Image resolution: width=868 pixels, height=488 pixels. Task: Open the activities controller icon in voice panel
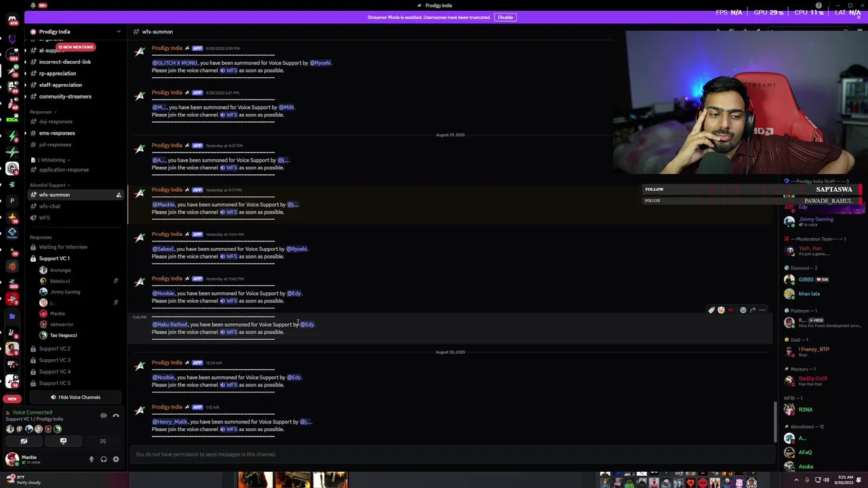[102, 441]
